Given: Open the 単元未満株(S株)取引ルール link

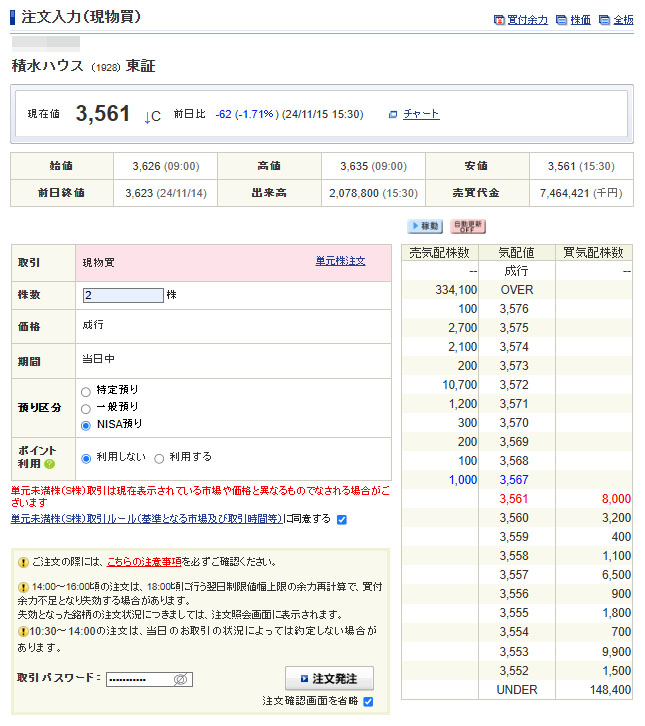Looking at the screenshot, I should tap(146, 519).
